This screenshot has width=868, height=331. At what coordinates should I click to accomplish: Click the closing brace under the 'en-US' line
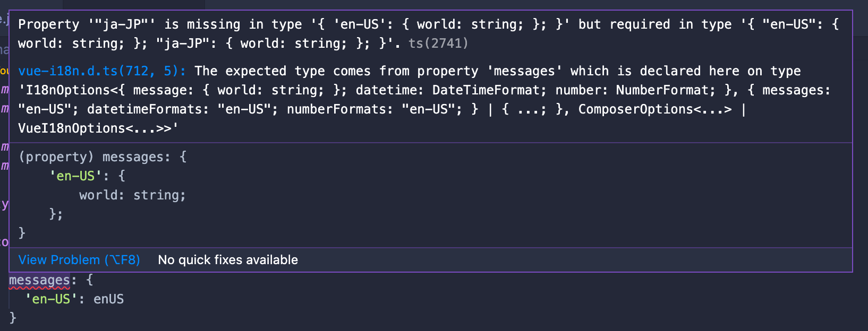tap(13, 318)
